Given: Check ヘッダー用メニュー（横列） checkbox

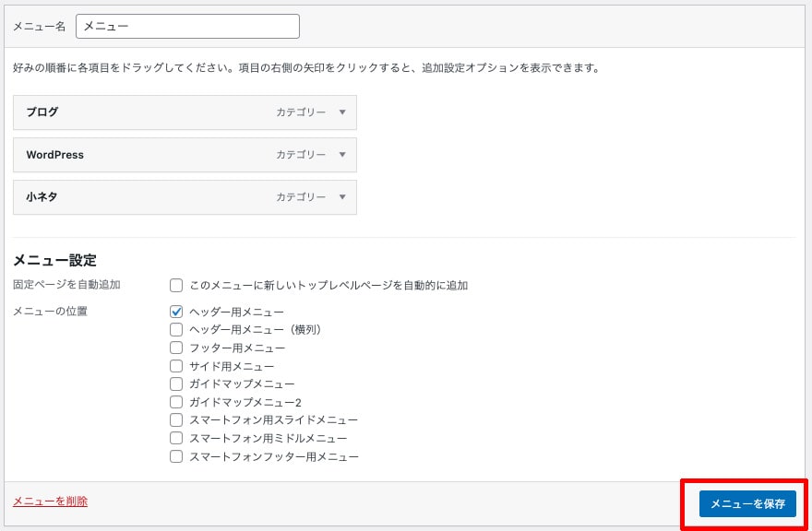Looking at the screenshot, I should coord(176,329).
